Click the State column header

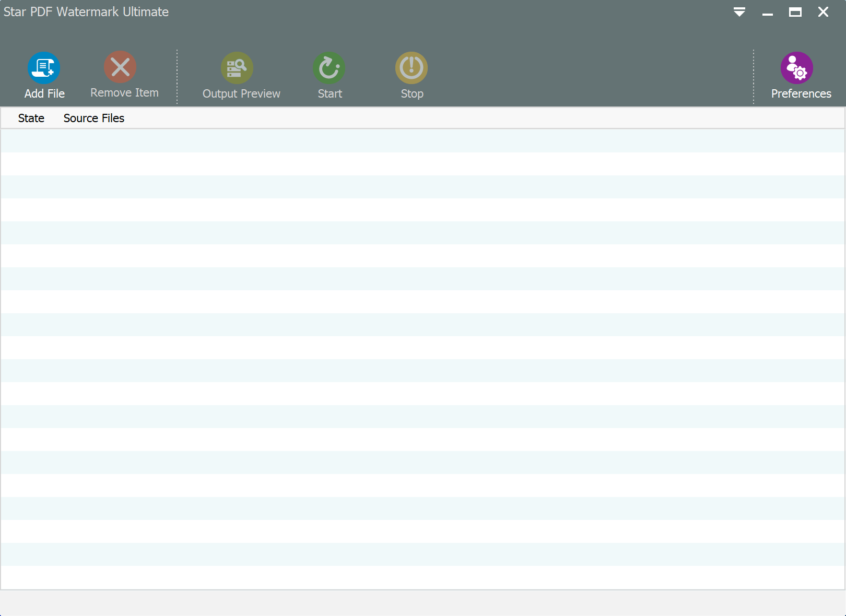point(31,118)
